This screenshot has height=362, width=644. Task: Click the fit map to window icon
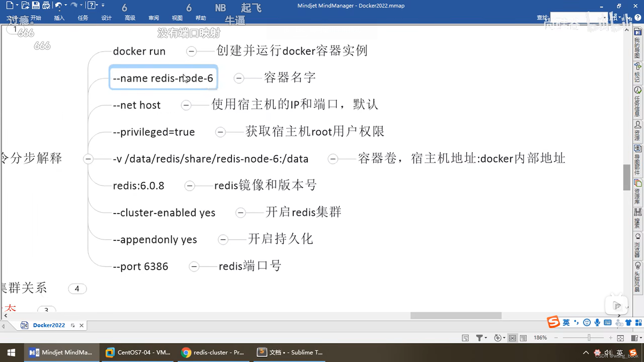pyautogui.click(x=620, y=338)
